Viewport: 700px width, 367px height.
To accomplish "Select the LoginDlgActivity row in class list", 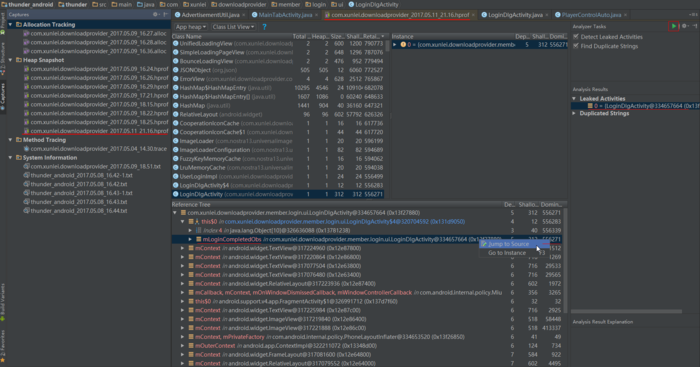I will (x=278, y=194).
